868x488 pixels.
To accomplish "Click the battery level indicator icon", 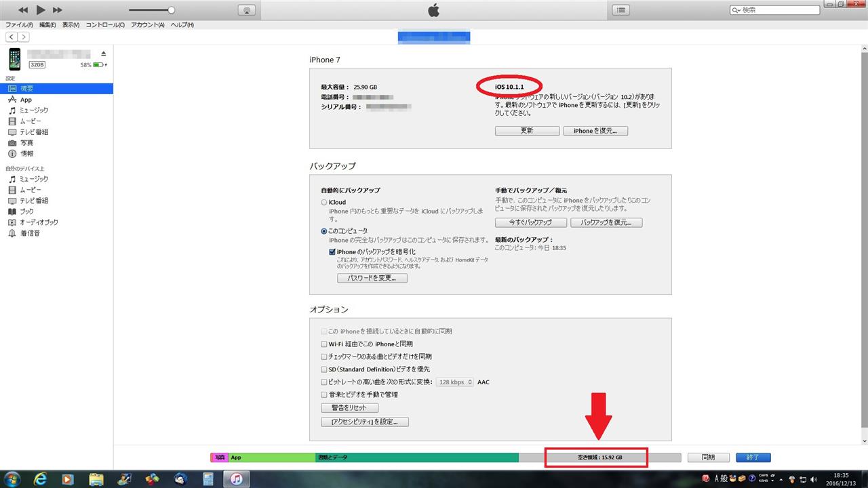I will [x=100, y=65].
